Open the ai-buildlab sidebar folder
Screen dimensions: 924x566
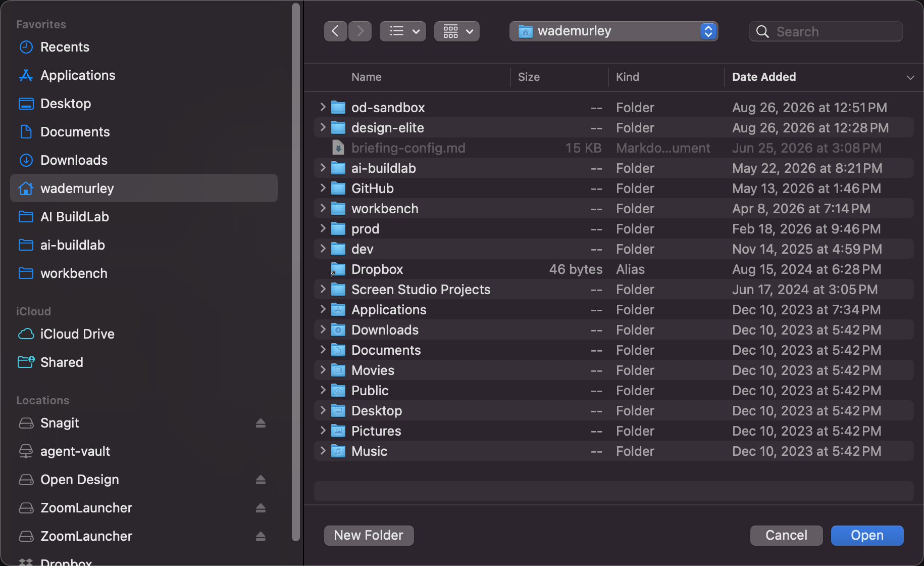[144, 245]
